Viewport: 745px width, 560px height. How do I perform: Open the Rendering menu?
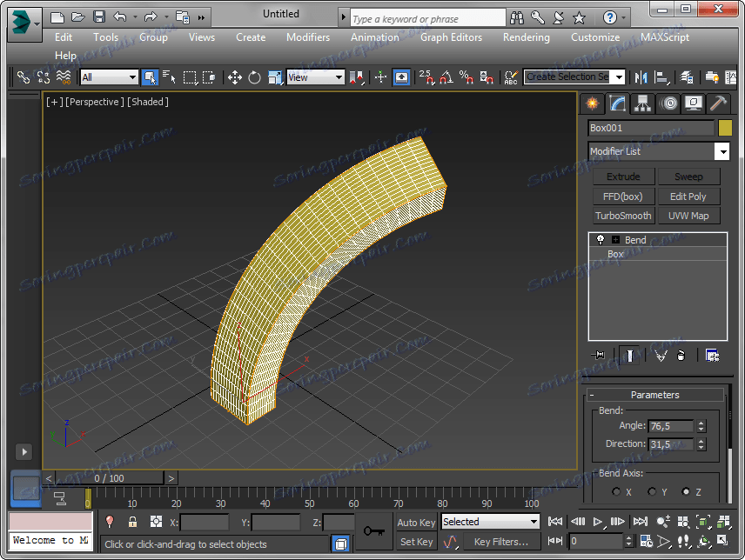526,37
